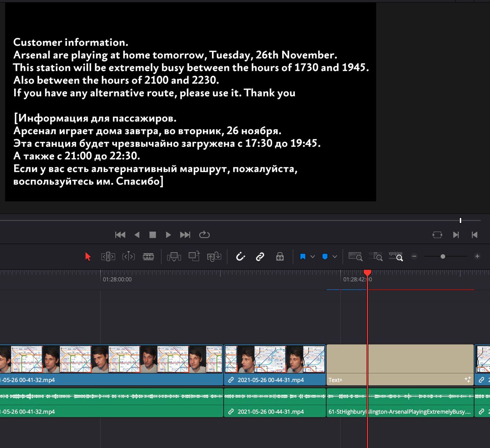Select video clip 2021-05-26 00-44-31.mp4

tap(275, 365)
